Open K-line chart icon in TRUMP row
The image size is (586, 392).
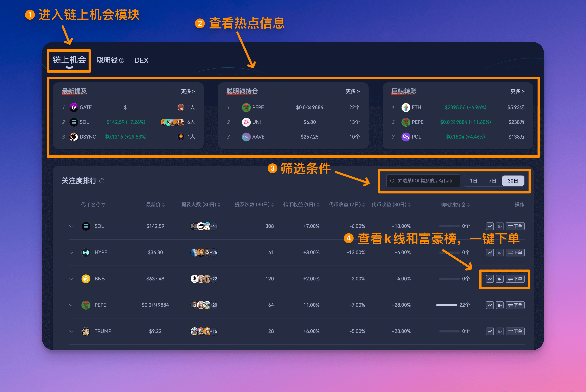(490, 331)
